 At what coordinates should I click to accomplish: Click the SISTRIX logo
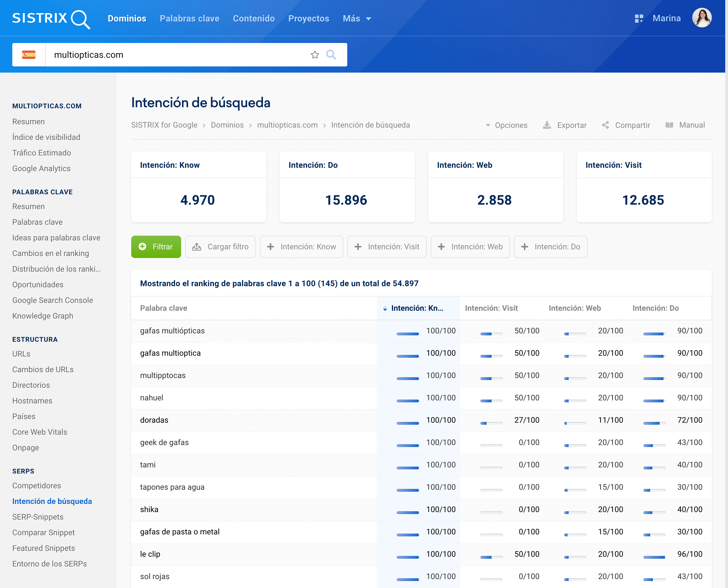(x=51, y=18)
